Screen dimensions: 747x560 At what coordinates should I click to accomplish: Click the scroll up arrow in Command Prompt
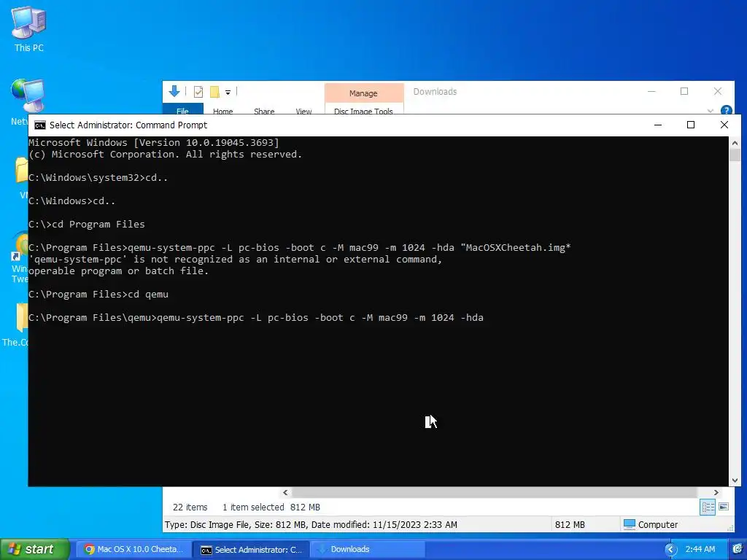[735, 142]
